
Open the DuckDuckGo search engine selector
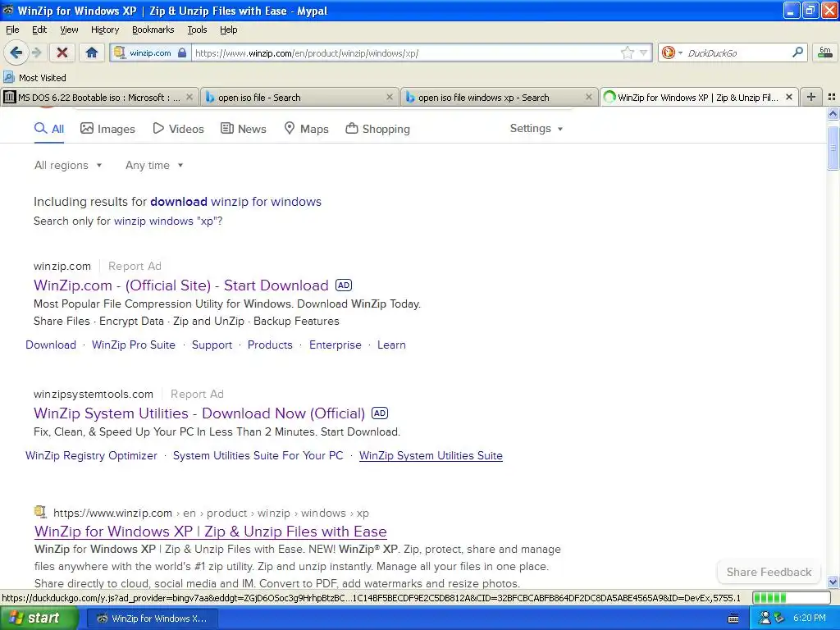pos(672,52)
